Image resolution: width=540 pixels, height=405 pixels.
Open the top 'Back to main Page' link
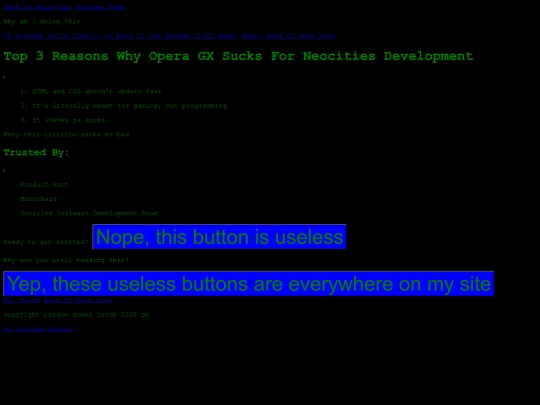(x=38, y=7)
